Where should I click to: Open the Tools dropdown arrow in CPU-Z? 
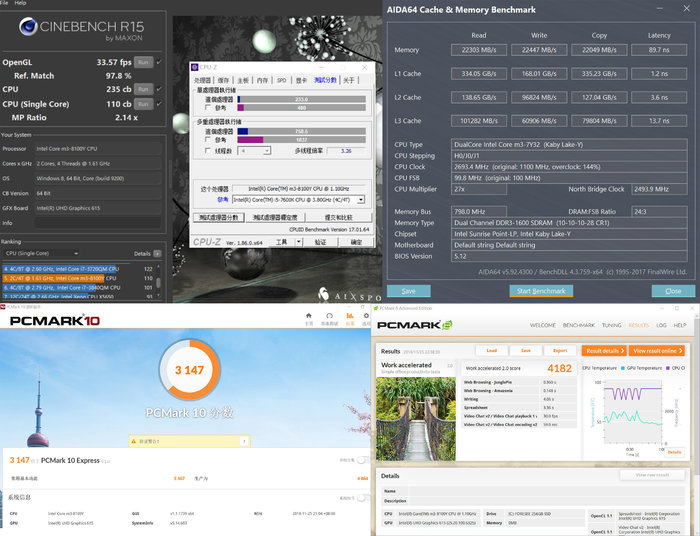(x=297, y=241)
